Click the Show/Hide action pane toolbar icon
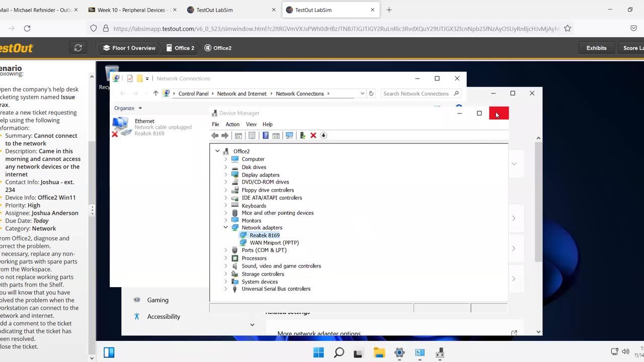Screen dimensions: 644x362 click(276, 135)
